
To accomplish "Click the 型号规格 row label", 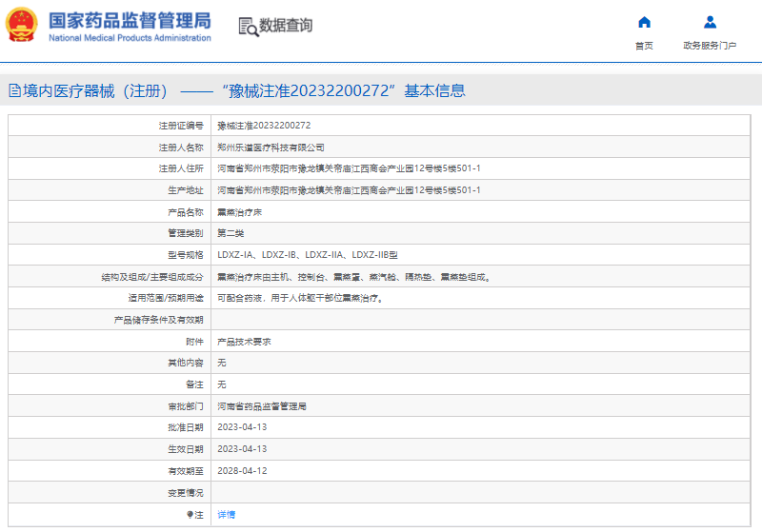I will click(186, 255).
